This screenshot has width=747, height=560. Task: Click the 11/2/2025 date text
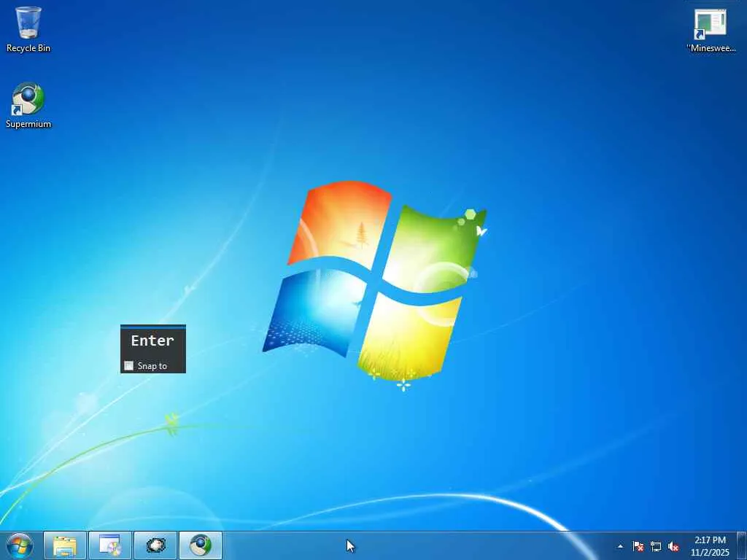[x=710, y=553]
